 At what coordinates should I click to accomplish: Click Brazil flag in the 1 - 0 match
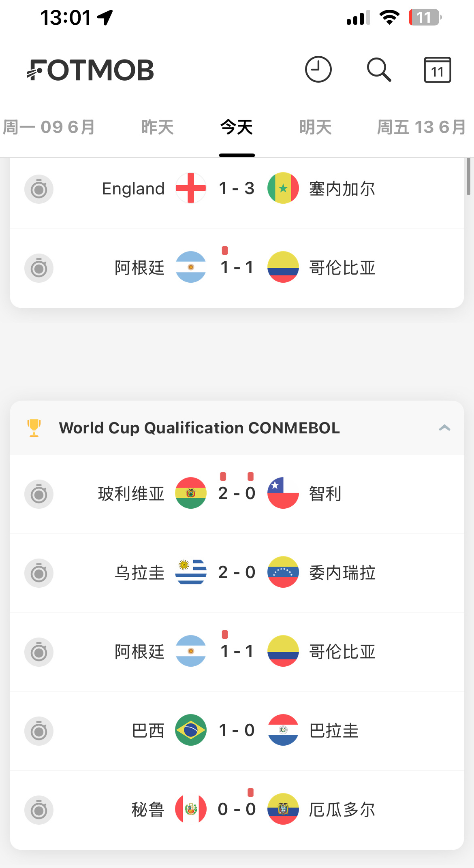click(x=191, y=730)
